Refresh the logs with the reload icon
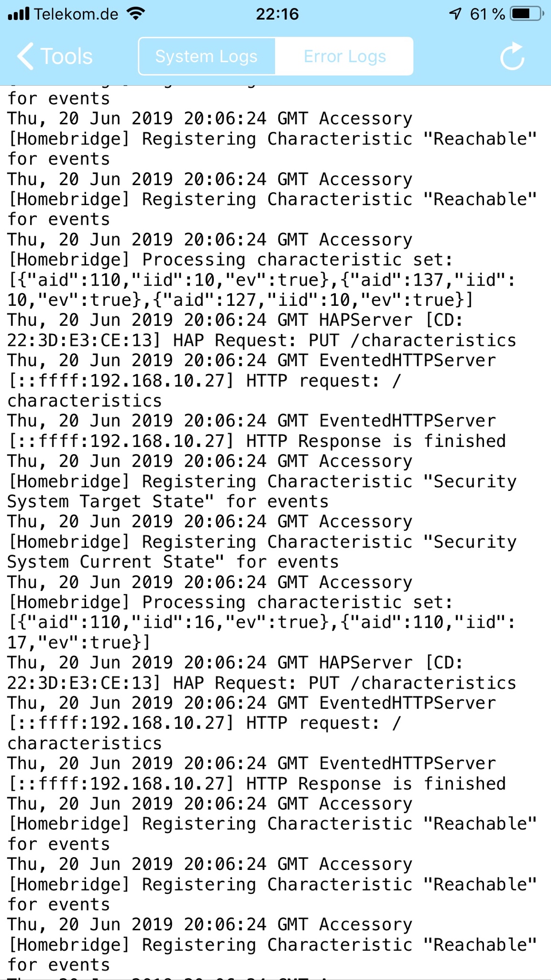551x980 pixels. pyautogui.click(x=512, y=56)
